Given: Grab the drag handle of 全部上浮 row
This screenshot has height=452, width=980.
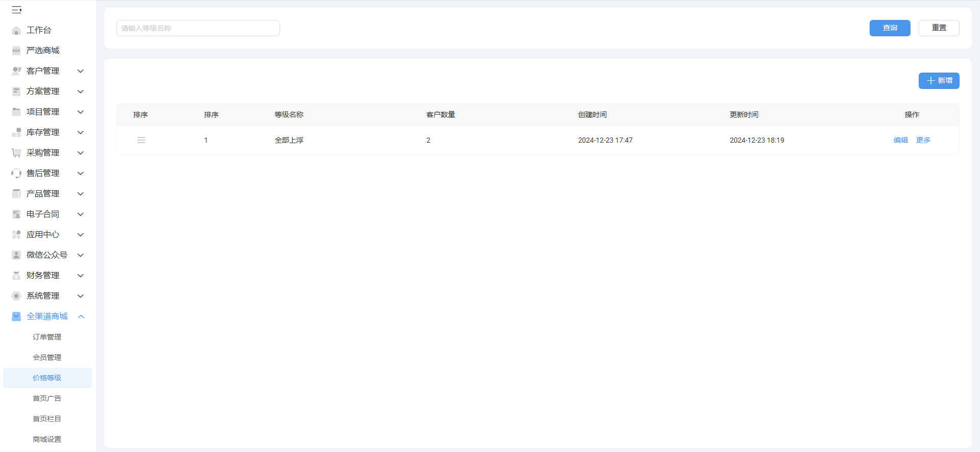Looking at the screenshot, I should tap(142, 140).
